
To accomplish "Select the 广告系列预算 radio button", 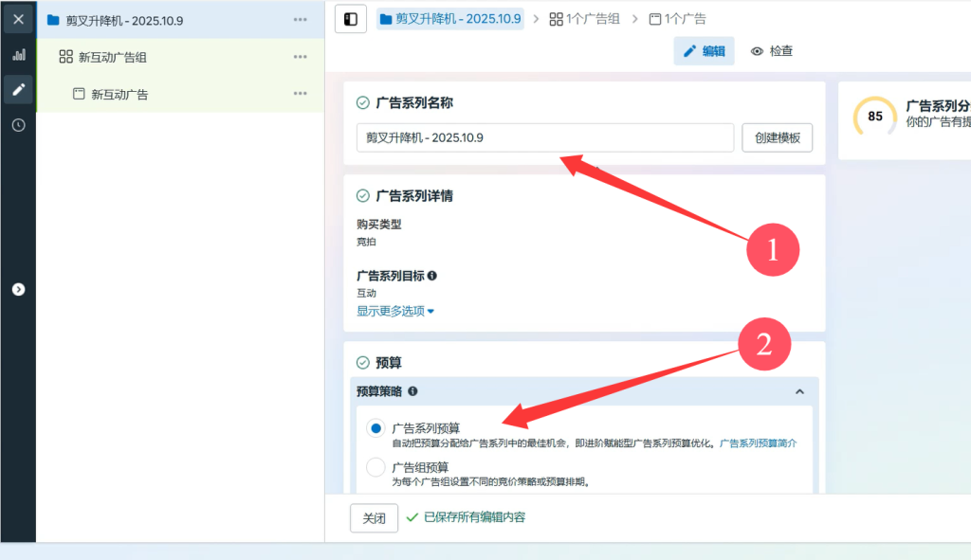I will point(376,428).
